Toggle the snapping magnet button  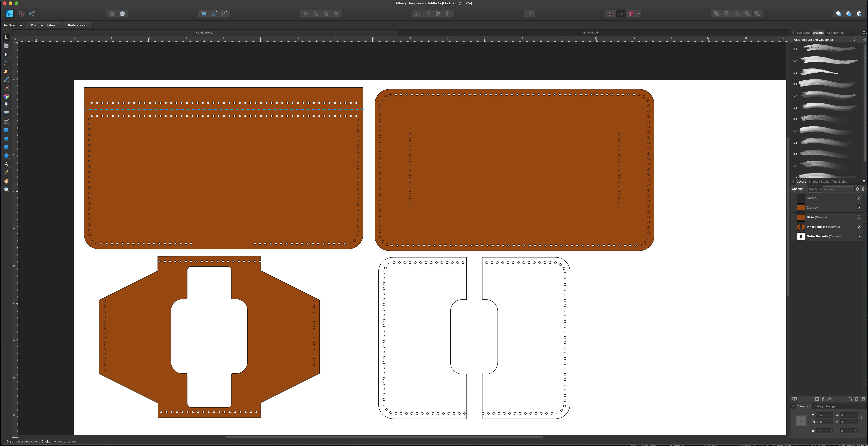pyautogui.click(x=631, y=14)
